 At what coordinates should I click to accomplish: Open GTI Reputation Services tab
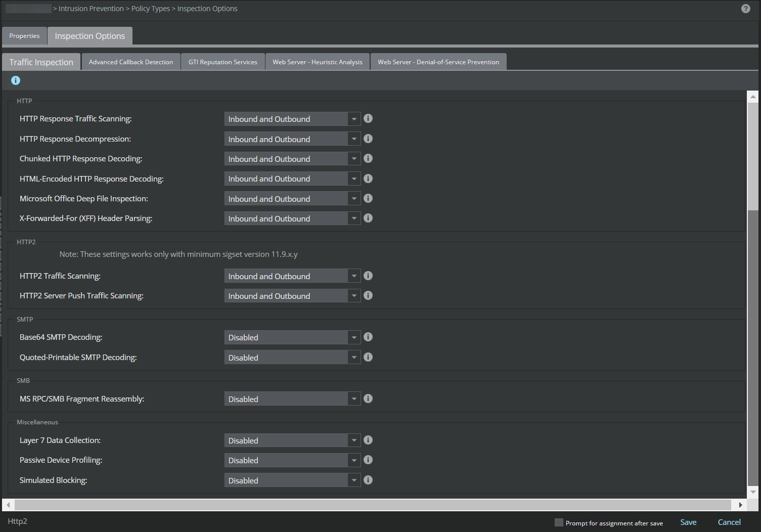tap(223, 62)
